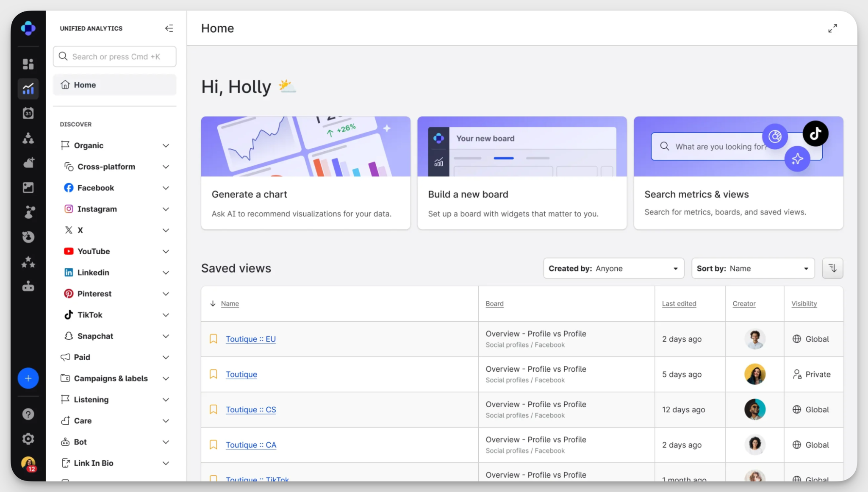Click the Search or press Cmd+K field

click(114, 56)
